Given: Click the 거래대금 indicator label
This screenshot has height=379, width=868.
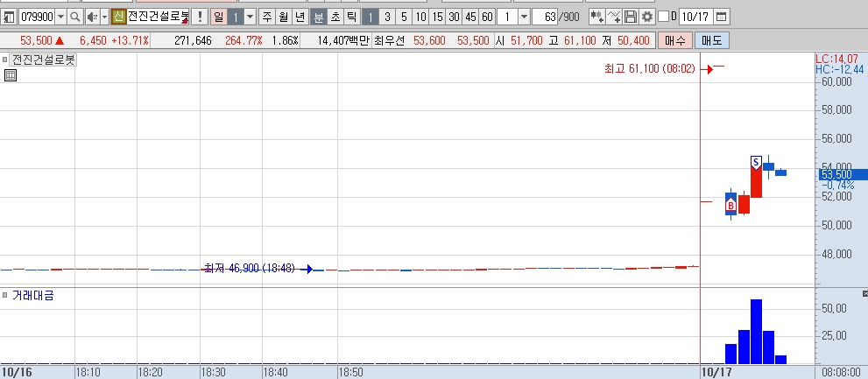Looking at the screenshot, I should point(32,296).
